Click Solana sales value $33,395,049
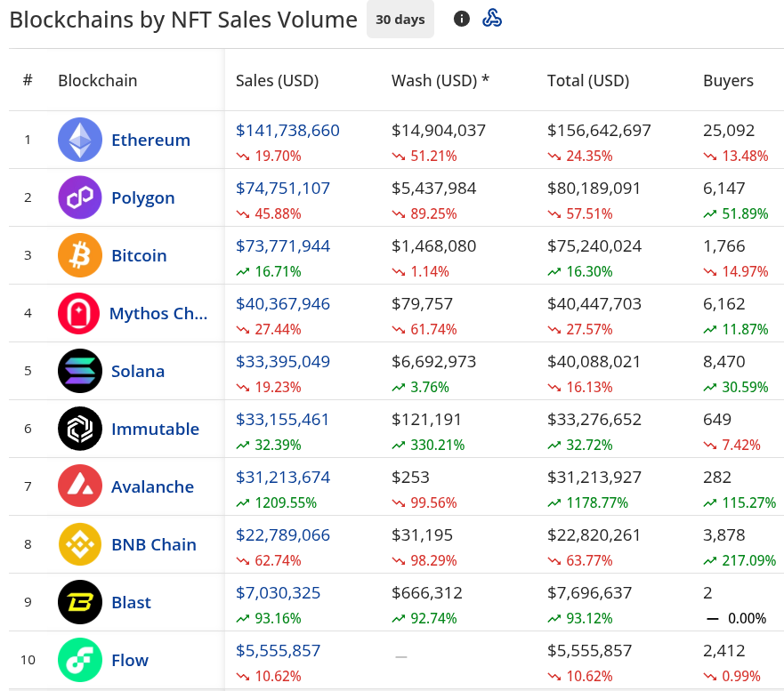 click(x=283, y=361)
